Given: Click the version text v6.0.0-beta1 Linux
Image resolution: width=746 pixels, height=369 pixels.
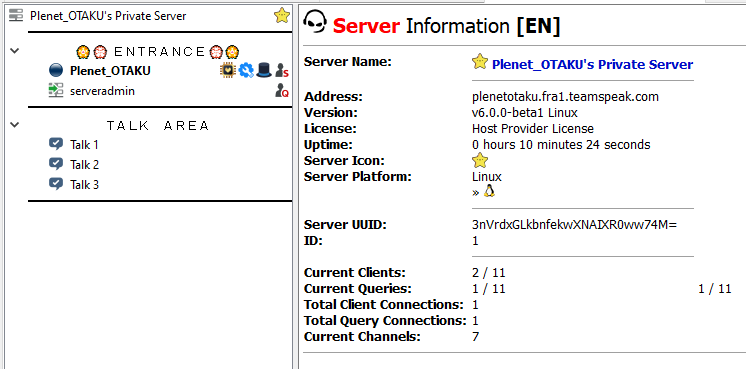Looking at the screenshot, I should (524, 113).
